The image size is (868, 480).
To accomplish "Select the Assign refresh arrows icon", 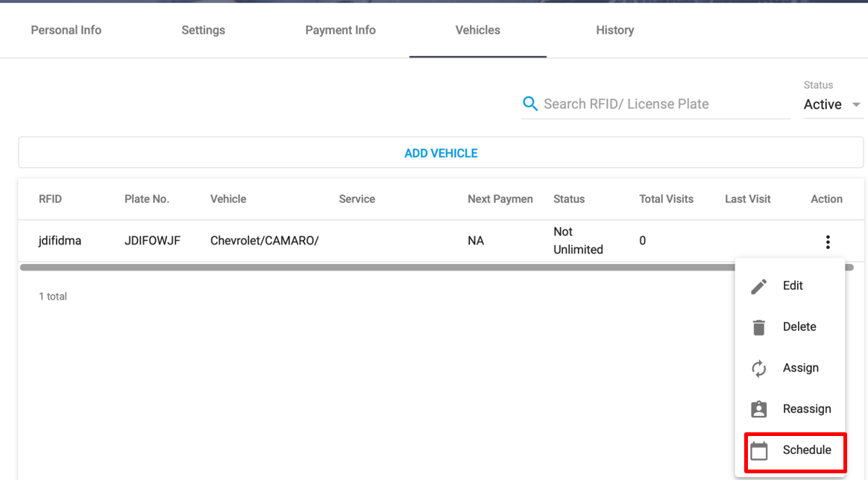I will [759, 367].
